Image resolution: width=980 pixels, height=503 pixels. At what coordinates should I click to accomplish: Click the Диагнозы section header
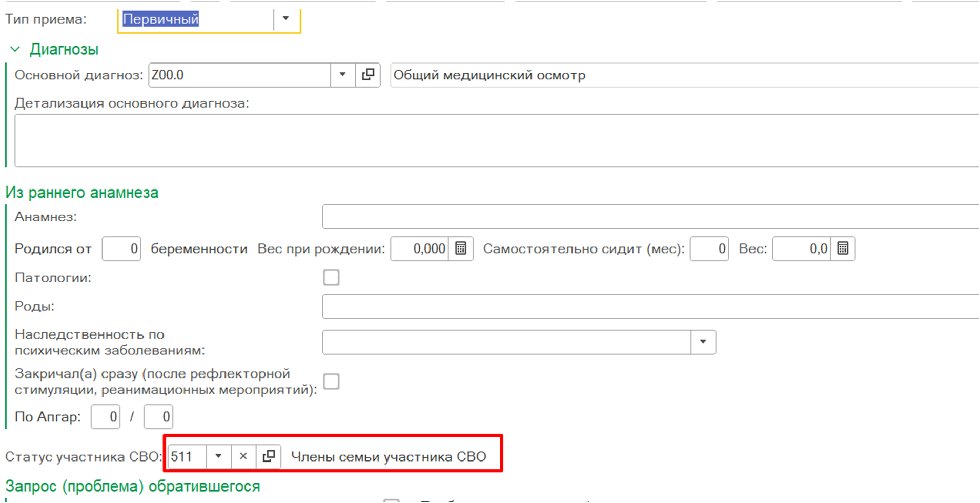pos(64,50)
